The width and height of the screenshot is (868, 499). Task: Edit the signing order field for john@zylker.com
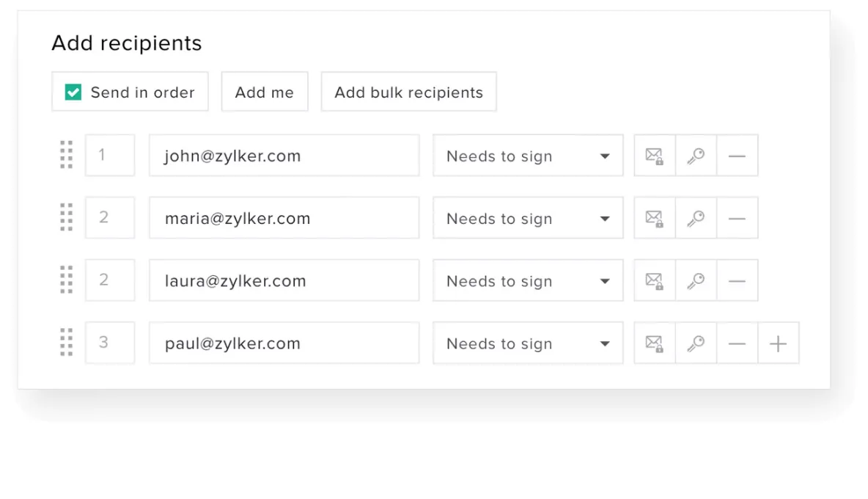click(110, 155)
